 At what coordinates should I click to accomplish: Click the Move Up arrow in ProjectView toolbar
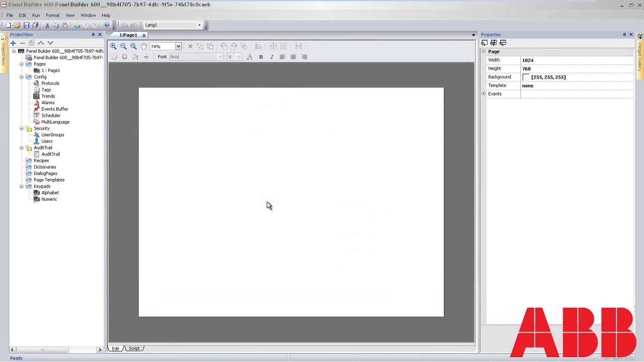41,43
